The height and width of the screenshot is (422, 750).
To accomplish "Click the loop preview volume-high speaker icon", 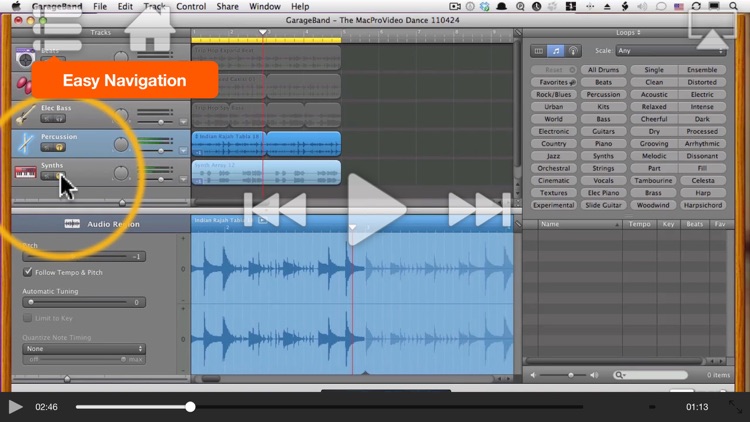I will coord(594,375).
